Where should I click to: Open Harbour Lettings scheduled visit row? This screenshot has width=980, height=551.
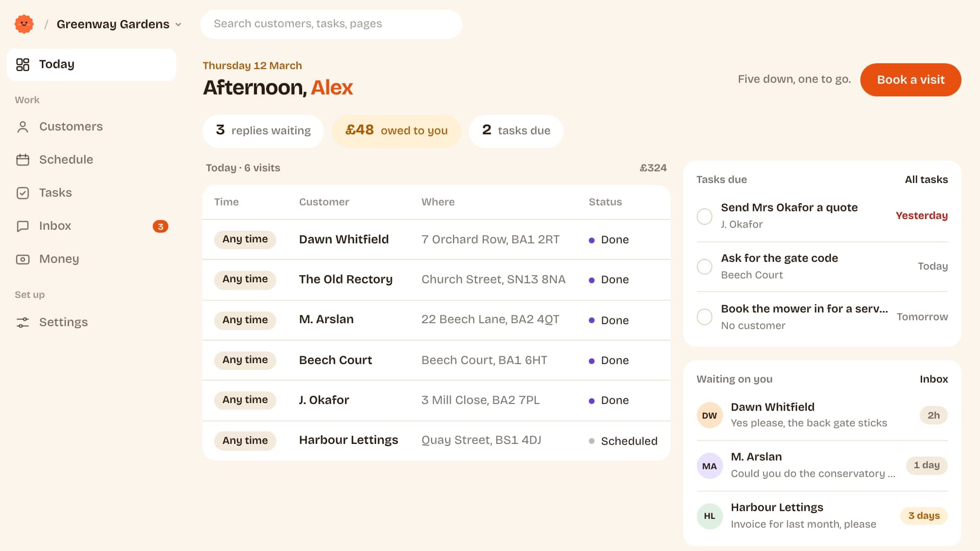coord(436,441)
